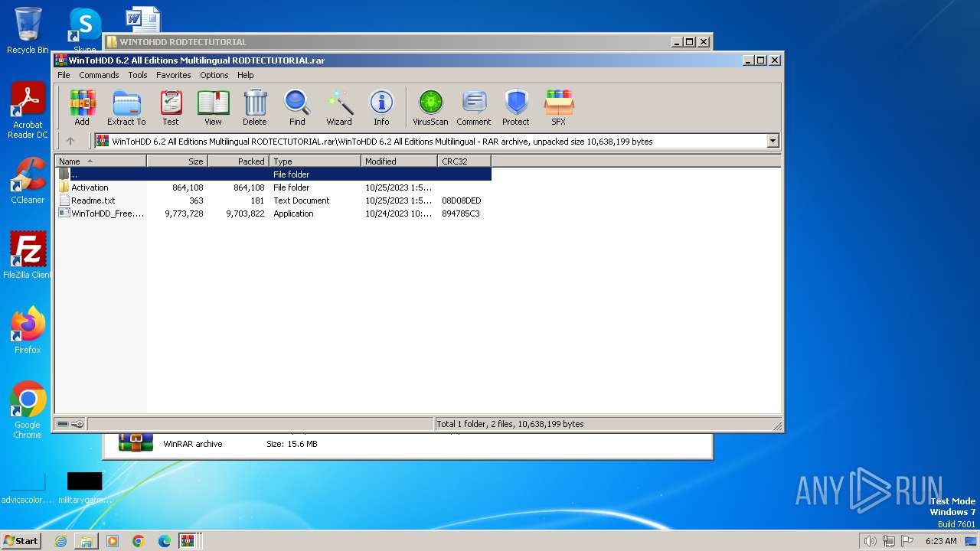Image resolution: width=980 pixels, height=551 pixels.
Task: Open Acrobat Reader DC shortcut
Action: pos(28,111)
